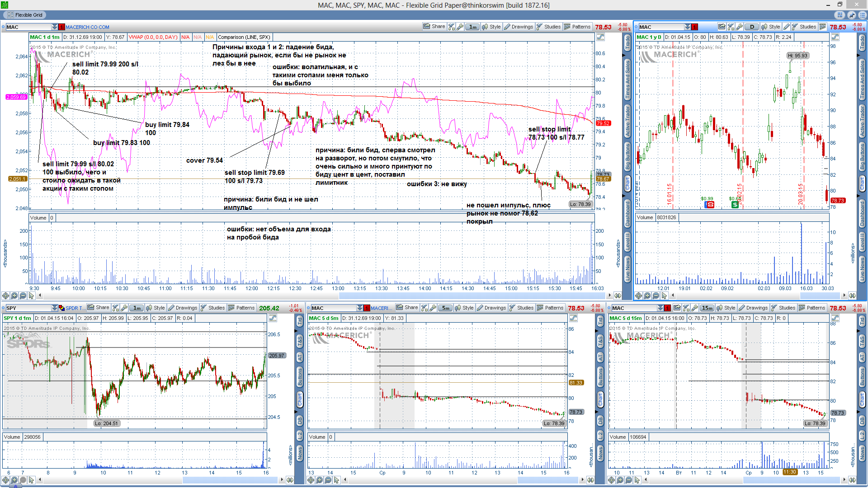The width and height of the screenshot is (868, 488).
Task: Click zoom-out magnifier under top-left MAC chart
Action: [23, 296]
